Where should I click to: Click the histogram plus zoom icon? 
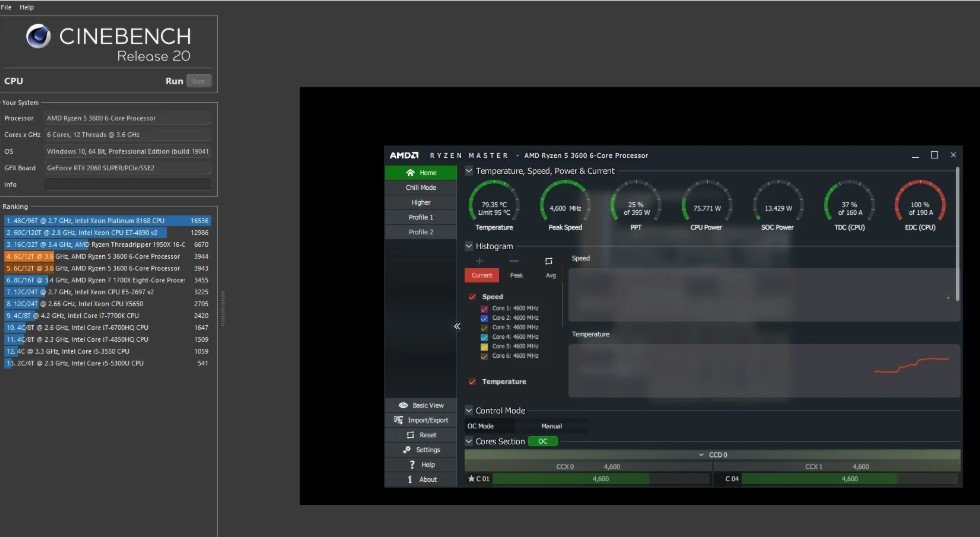point(480,261)
